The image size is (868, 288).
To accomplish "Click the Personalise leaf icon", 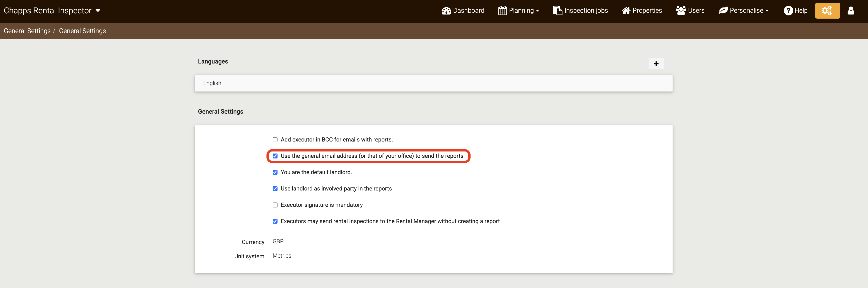I will 723,11.
